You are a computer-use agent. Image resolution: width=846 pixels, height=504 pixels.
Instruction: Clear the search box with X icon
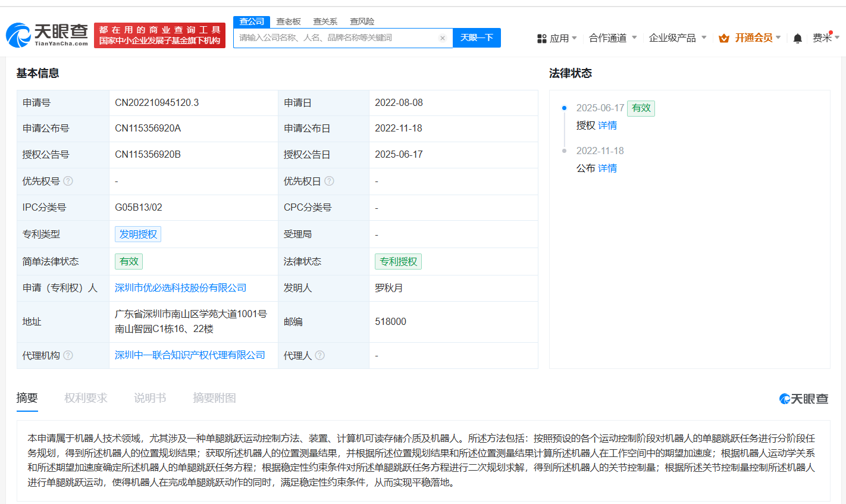click(443, 38)
